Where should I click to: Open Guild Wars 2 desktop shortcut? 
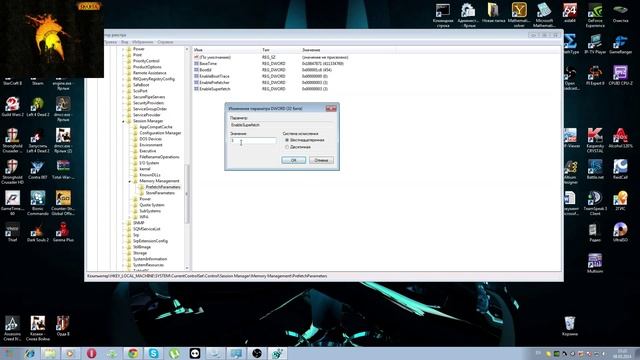pos(12,107)
